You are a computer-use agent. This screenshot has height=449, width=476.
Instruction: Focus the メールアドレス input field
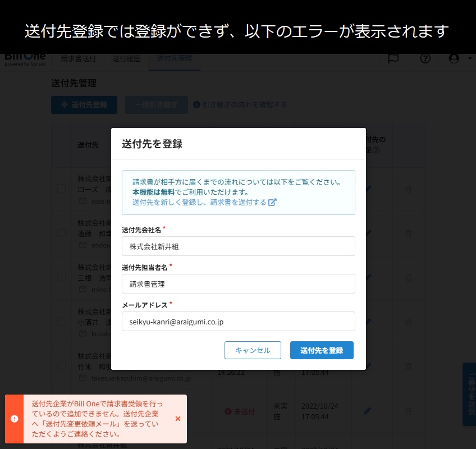pos(239,322)
